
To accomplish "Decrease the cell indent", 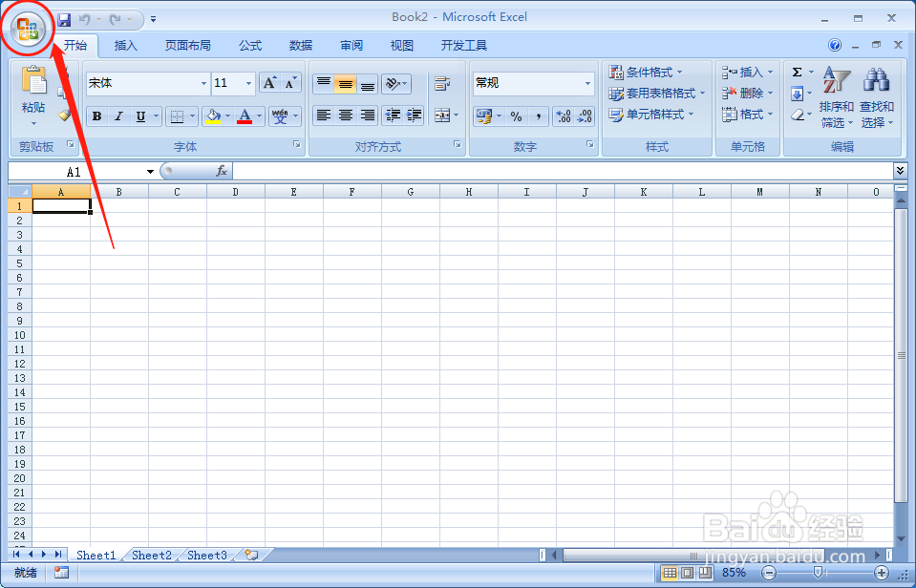I will 393,115.
